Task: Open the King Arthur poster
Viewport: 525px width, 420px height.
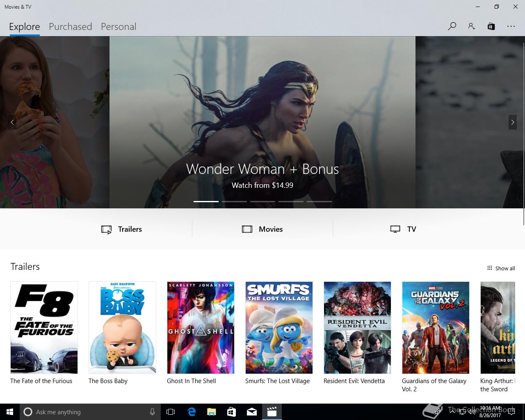Action: (x=498, y=328)
